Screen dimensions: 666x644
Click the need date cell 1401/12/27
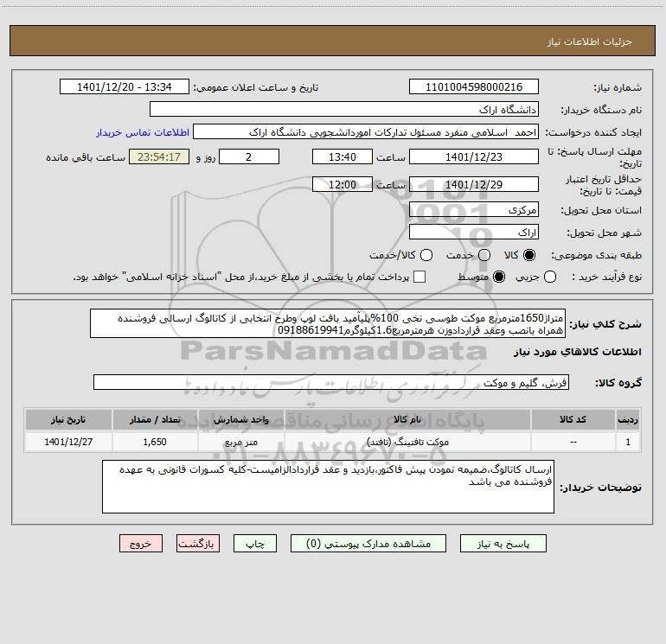pyautogui.click(x=68, y=442)
